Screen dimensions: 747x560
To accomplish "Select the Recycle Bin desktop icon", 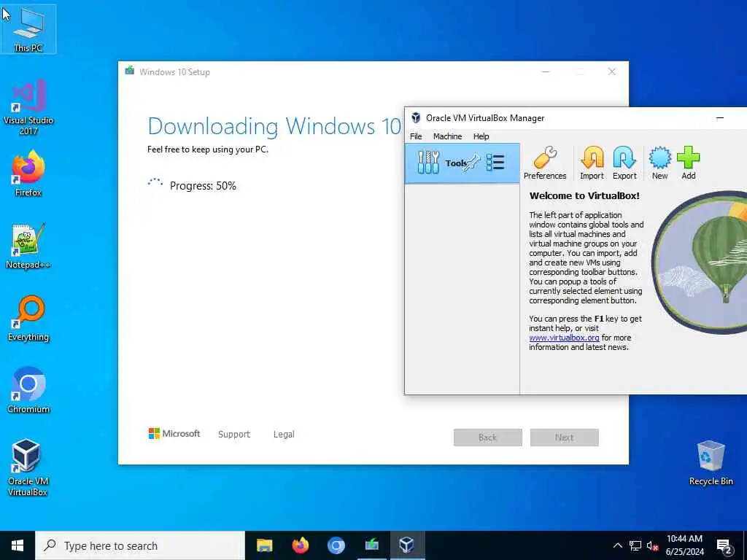I will pos(711,463).
